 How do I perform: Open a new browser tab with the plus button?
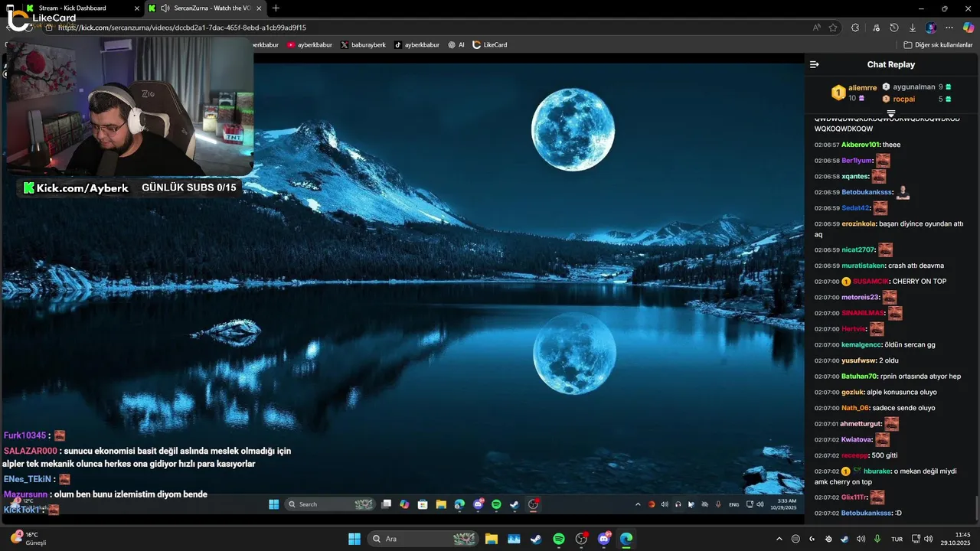pyautogui.click(x=276, y=8)
